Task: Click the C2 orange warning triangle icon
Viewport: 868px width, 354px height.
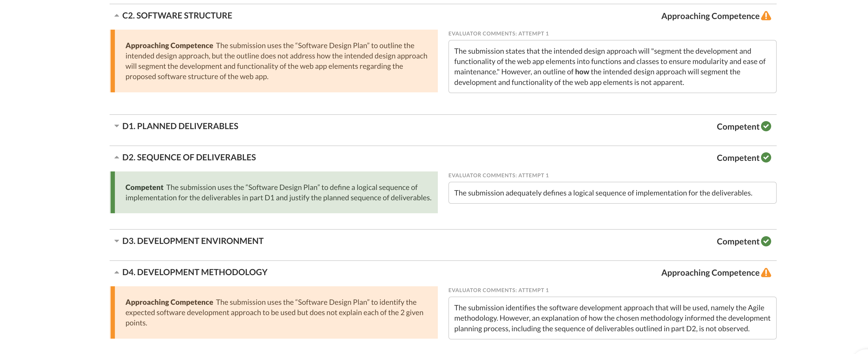Action: coord(766,16)
